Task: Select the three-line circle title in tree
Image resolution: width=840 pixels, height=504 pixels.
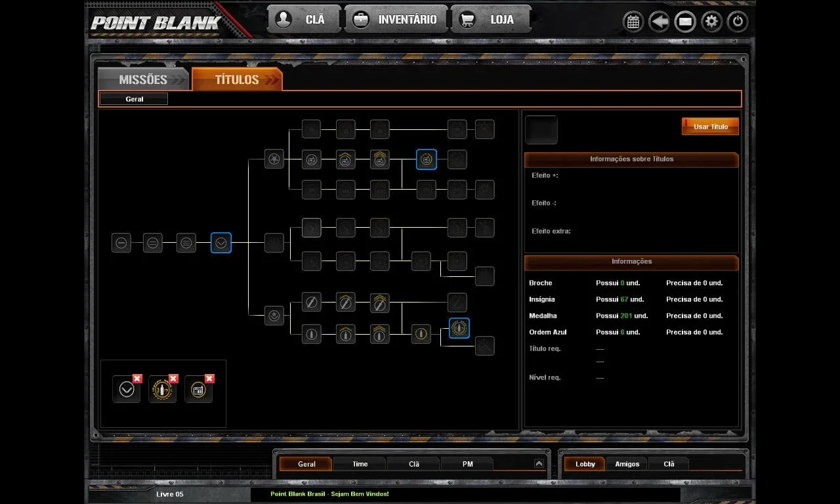Action: point(186,243)
